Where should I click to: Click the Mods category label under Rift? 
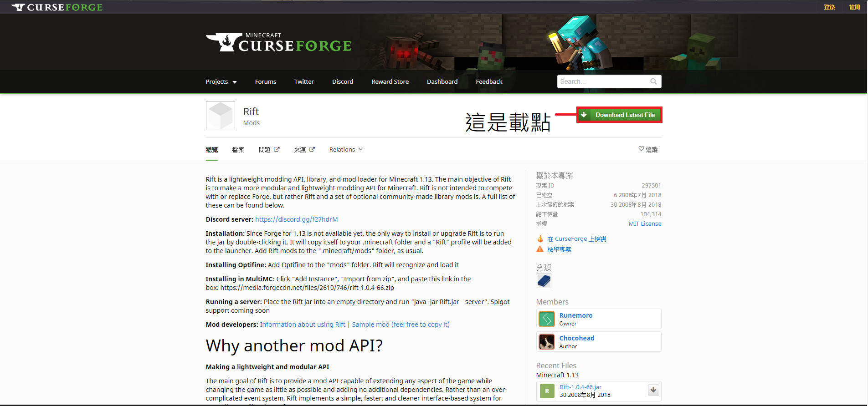(x=252, y=123)
